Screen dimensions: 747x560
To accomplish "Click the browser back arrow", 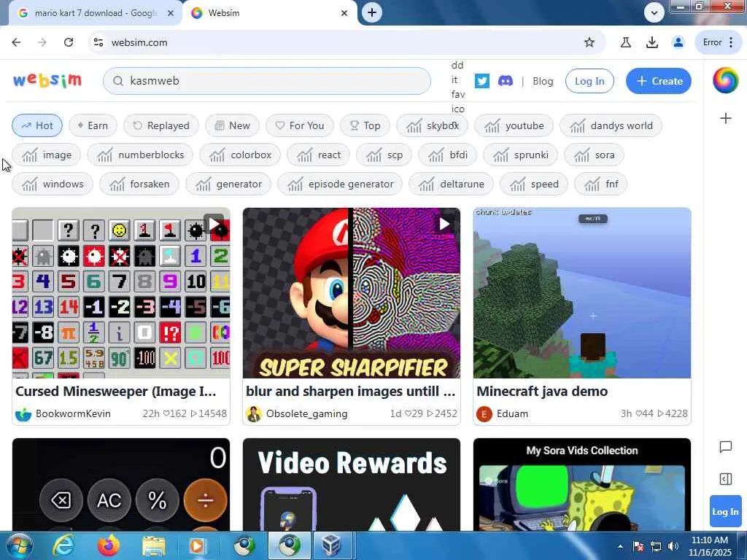I will pyautogui.click(x=16, y=42).
